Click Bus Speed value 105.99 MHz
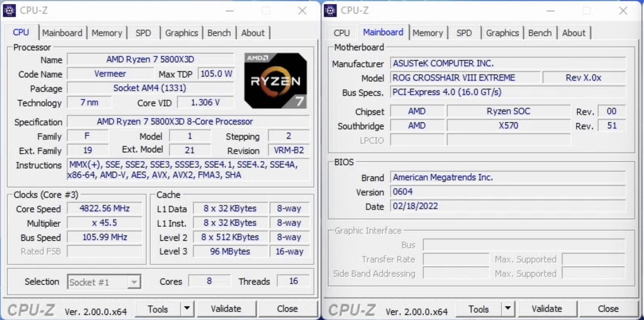 (x=105, y=237)
